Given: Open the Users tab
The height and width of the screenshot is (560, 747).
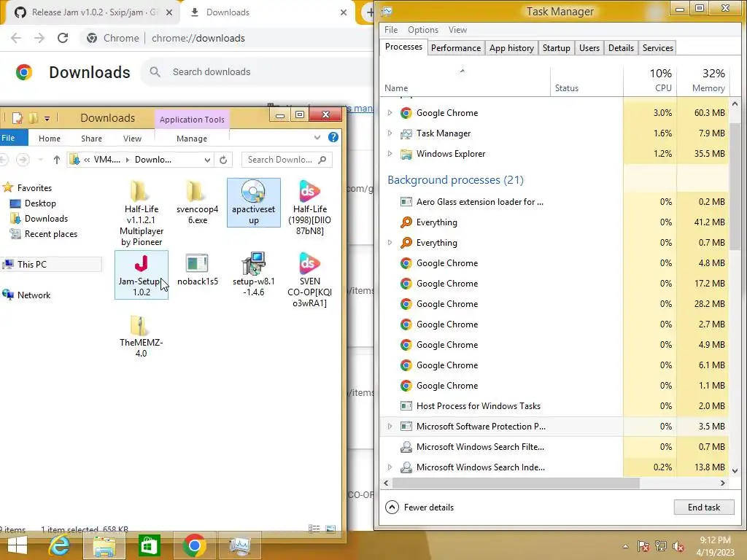Looking at the screenshot, I should click(589, 48).
